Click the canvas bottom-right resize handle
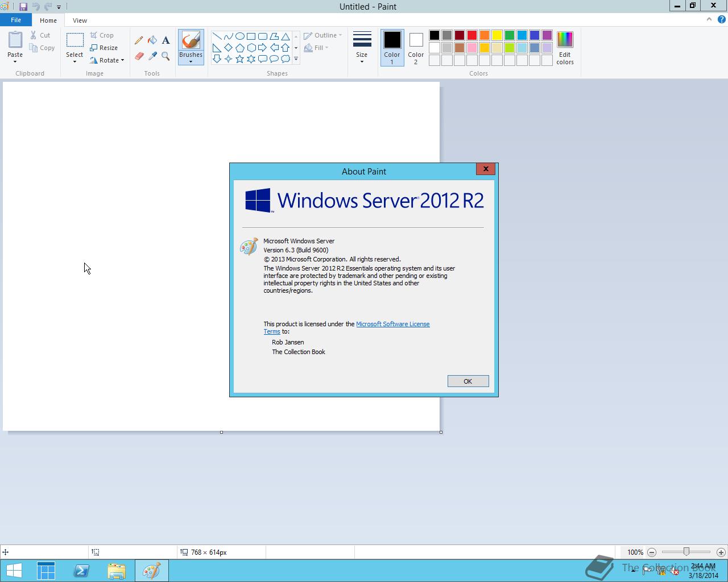The width and height of the screenshot is (728, 582). 441,432
